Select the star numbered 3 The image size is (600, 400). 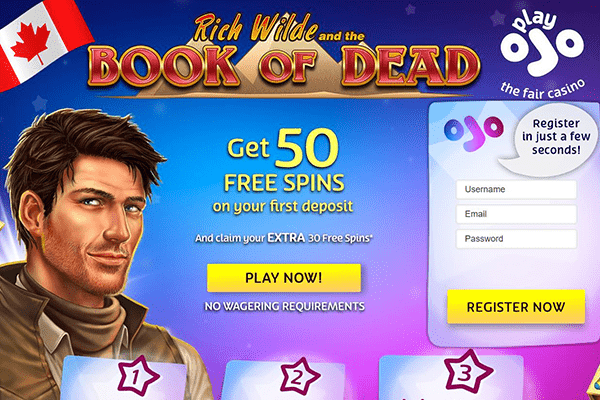click(x=468, y=371)
